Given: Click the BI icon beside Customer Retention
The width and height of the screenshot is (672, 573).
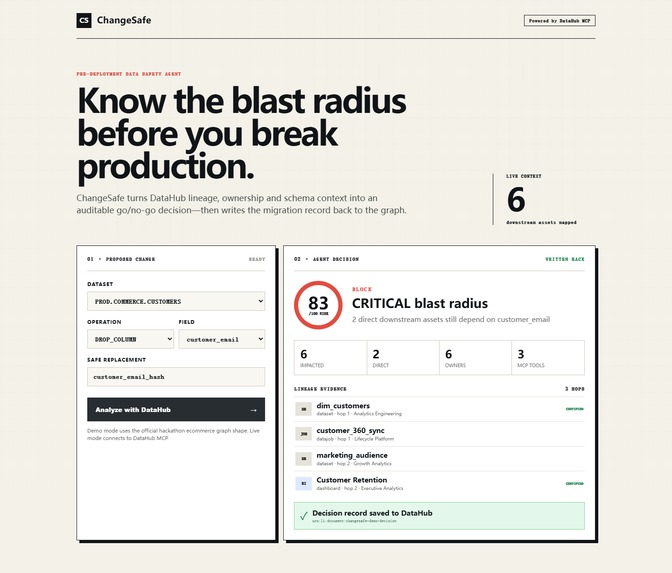Looking at the screenshot, I should [x=303, y=484].
